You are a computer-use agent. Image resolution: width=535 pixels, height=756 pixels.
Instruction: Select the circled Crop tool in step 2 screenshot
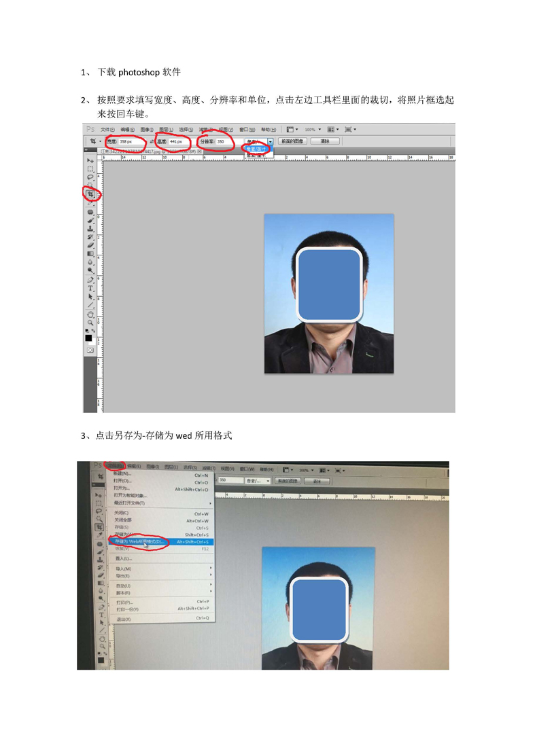click(90, 194)
